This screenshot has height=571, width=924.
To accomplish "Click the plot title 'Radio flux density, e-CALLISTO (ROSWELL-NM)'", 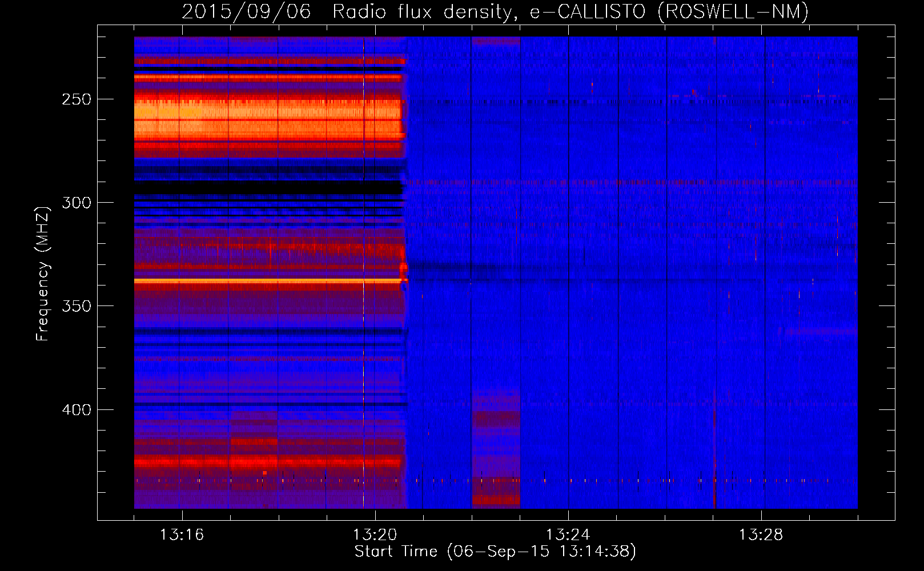I will click(x=571, y=11).
